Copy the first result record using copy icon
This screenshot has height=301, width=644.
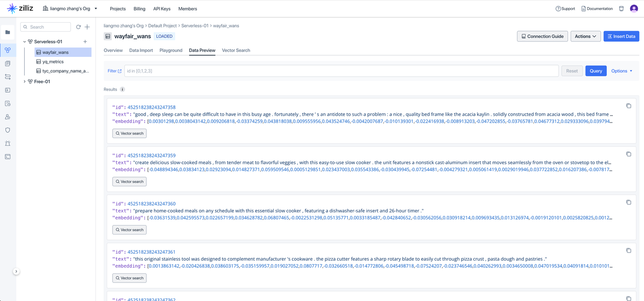[628, 106]
